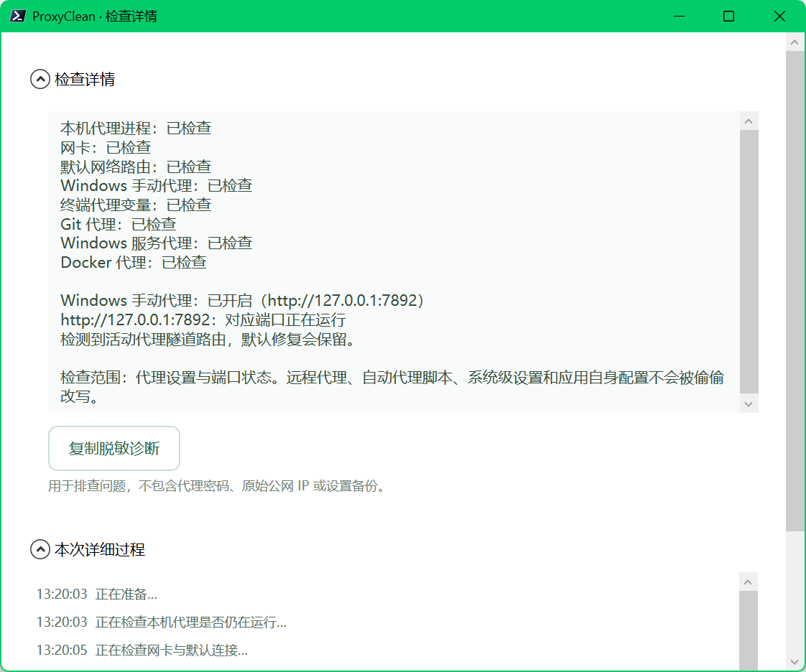
Task: Click the line 默认网络路由：已检查
Action: 136,167
